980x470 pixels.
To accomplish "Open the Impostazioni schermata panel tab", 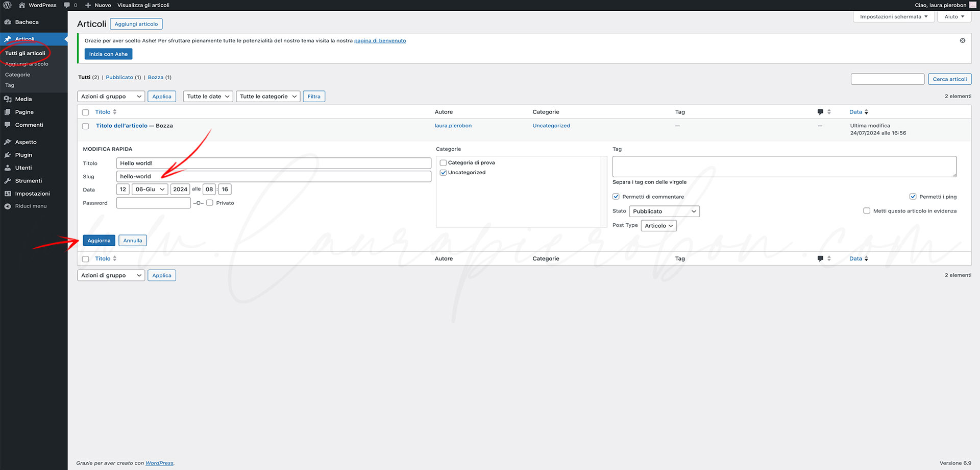I will (x=893, y=17).
